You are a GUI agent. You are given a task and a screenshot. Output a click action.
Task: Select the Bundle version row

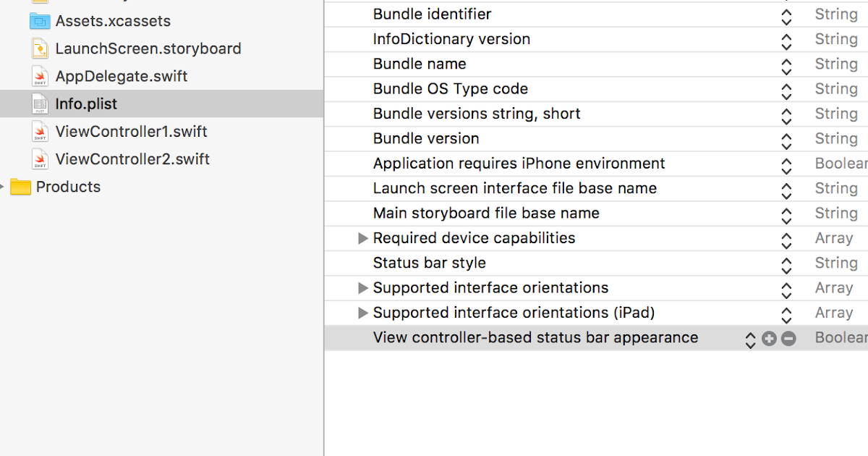click(427, 138)
